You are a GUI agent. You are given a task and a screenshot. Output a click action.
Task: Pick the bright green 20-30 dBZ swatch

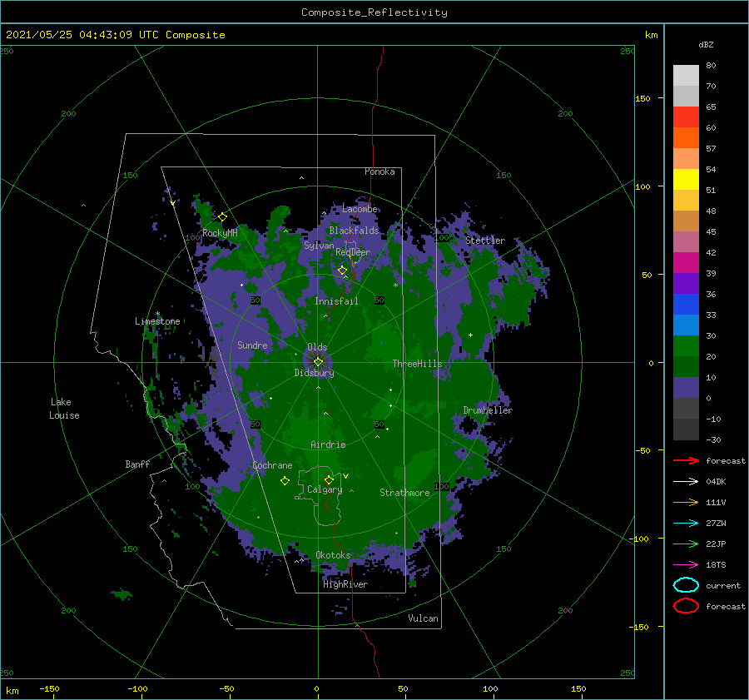pyautogui.click(x=686, y=345)
